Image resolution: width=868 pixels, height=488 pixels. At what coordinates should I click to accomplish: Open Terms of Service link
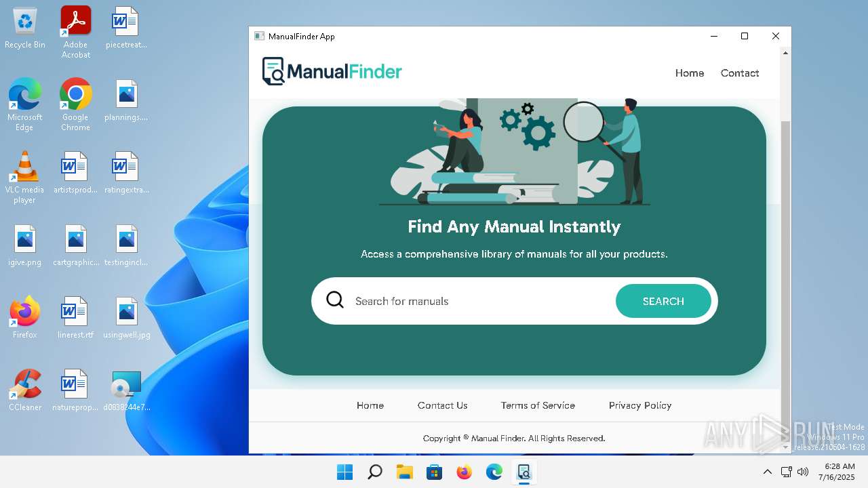click(538, 405)
